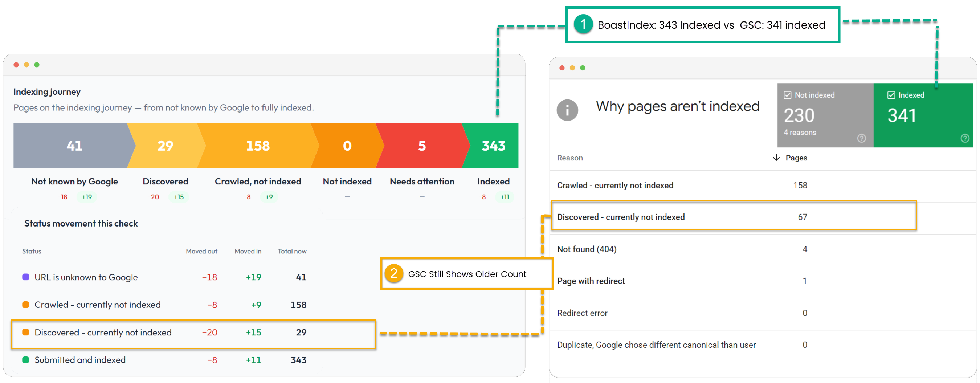This screenshot has height=383, width=980.
Task: Click the Reason column header
Action: point(569,158)
